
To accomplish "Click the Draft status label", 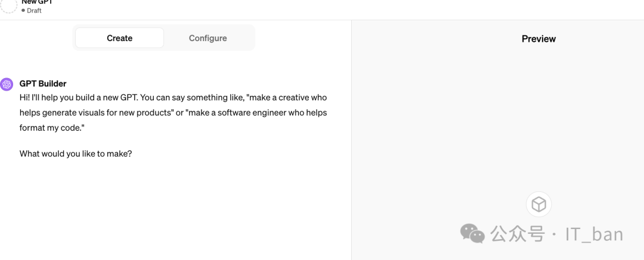I will click(x=34, y=11).
